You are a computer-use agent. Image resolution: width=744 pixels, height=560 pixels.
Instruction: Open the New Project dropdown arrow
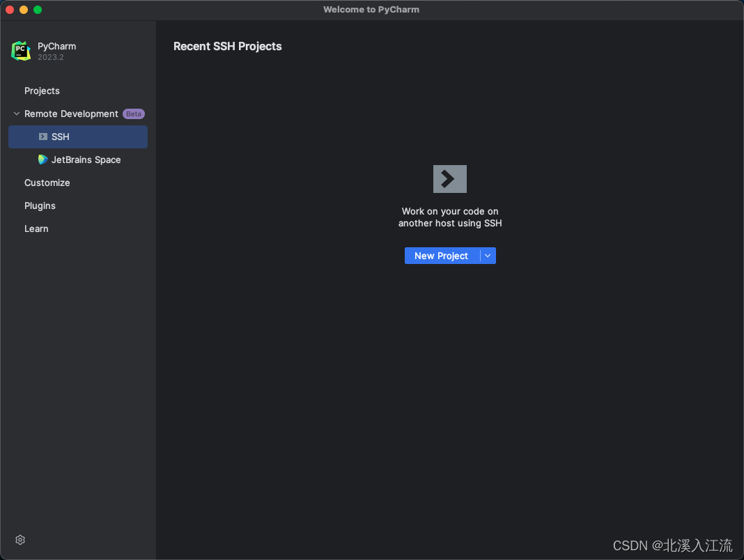(x=488, y=256)
